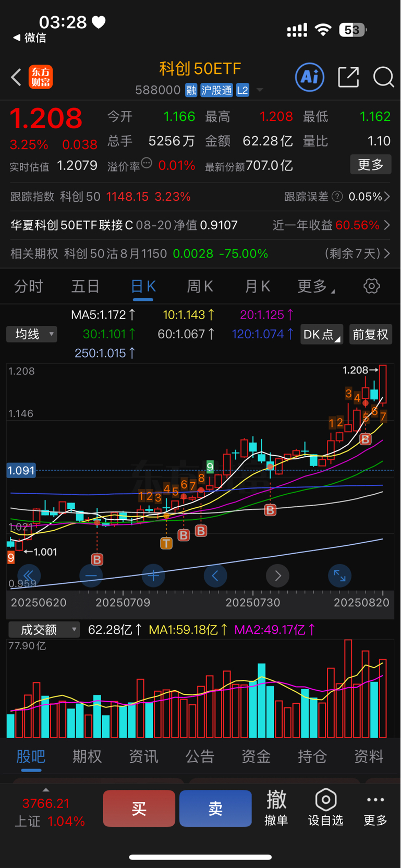
Task: Tap the share icon
Action: pos(348,77)
